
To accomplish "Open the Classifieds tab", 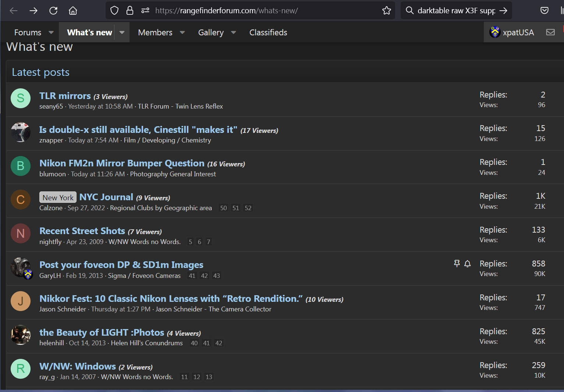I will click(268, 32).
